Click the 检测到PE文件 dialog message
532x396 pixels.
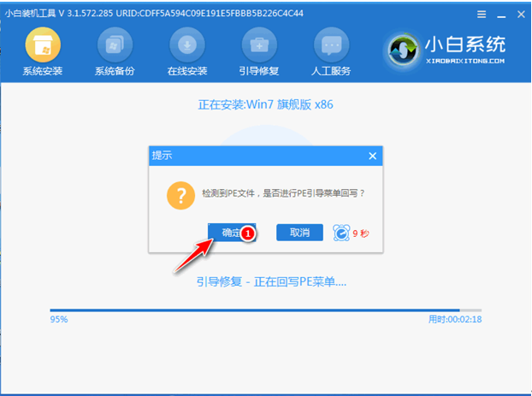282,194
